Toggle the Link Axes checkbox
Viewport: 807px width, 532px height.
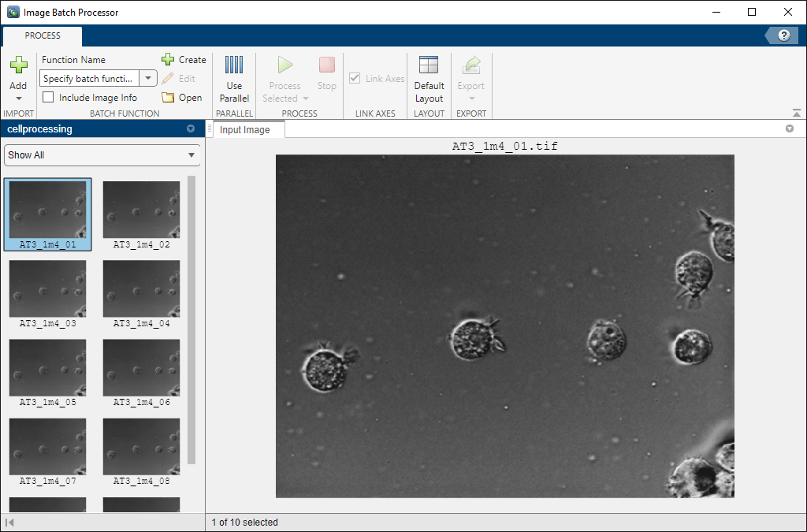355,79
